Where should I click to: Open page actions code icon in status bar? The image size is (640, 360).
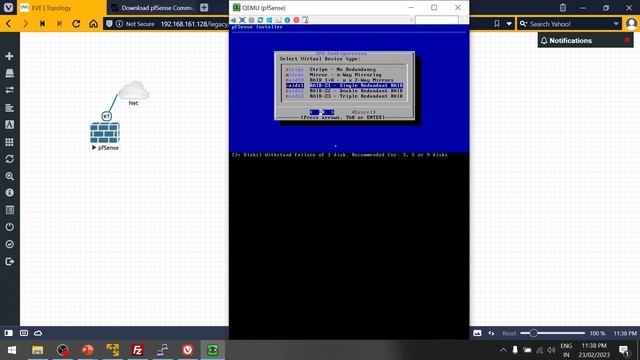(x=491, y=333)
